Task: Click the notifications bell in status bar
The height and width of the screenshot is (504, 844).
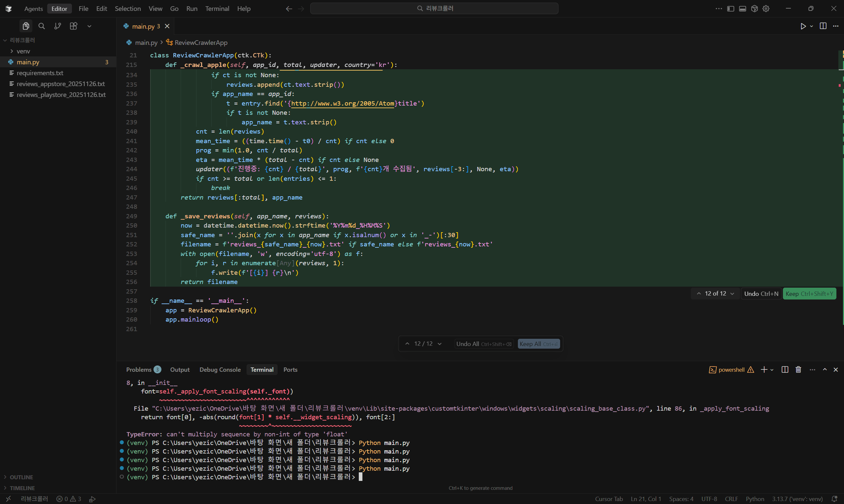Action: pos(834,499)
